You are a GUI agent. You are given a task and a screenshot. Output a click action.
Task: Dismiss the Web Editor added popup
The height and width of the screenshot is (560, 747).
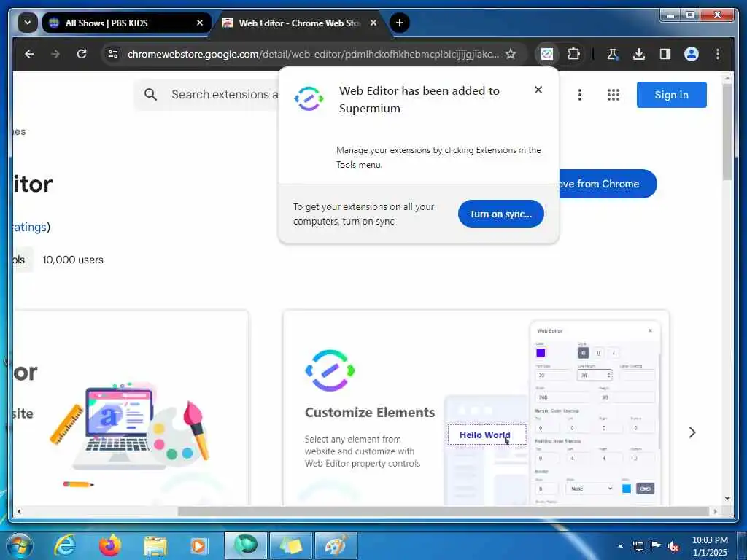pos(538,90)
